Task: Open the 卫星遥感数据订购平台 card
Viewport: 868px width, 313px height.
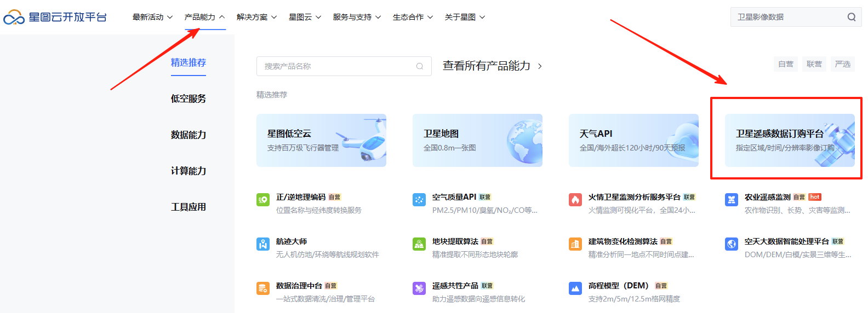Action: tap(789, 140)
